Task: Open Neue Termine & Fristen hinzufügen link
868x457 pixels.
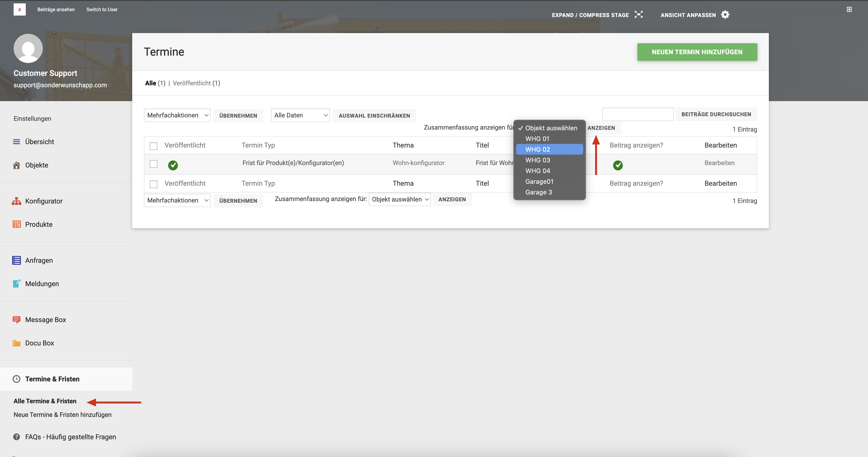Action: (x=62, y=414)
